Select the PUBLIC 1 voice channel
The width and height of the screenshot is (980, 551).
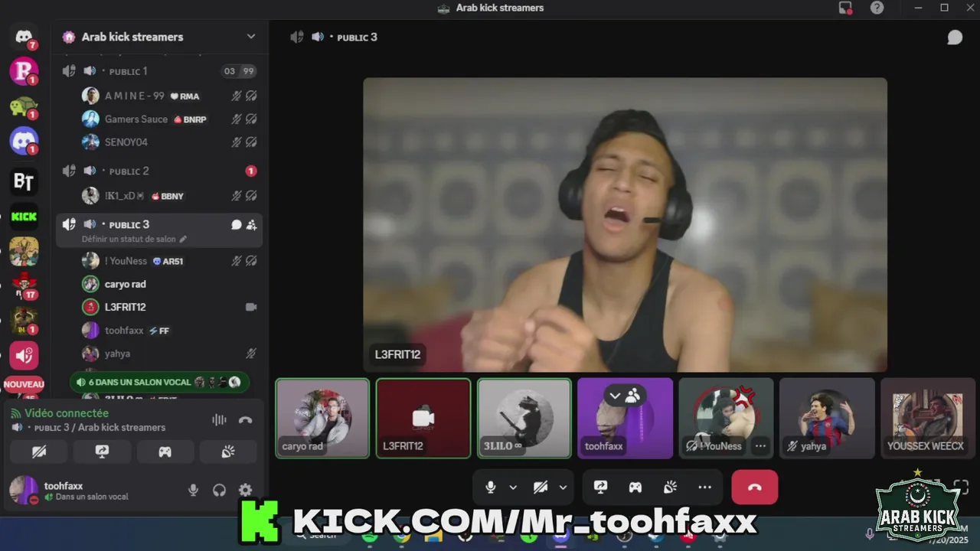[160, 71]
